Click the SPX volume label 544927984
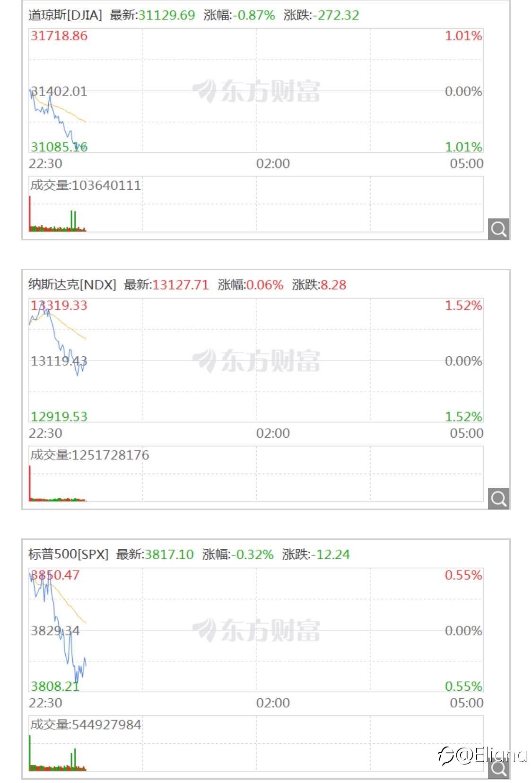This screenshot has width=532, height=783. pyautogui.click(x=86, y=725)
